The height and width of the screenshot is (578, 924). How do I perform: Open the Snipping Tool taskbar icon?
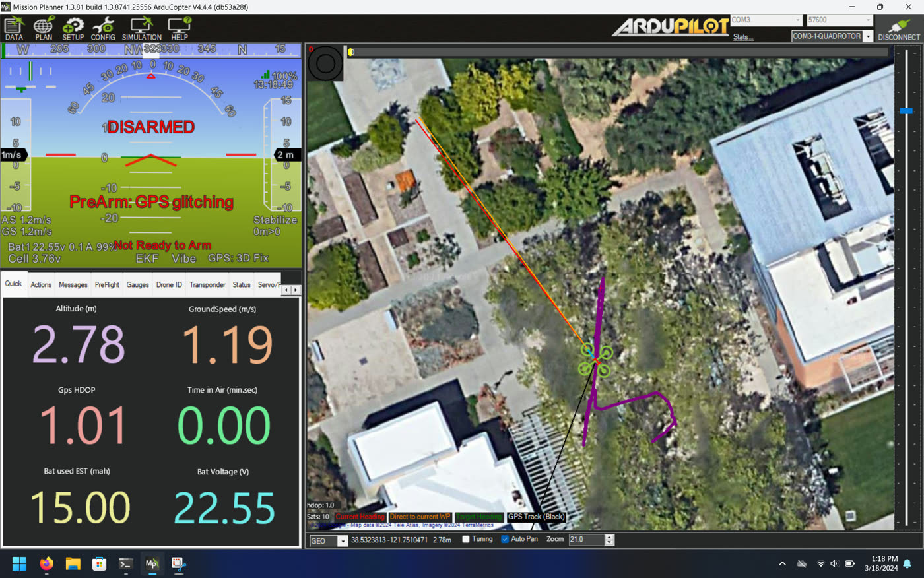click(x=178, y=564)
